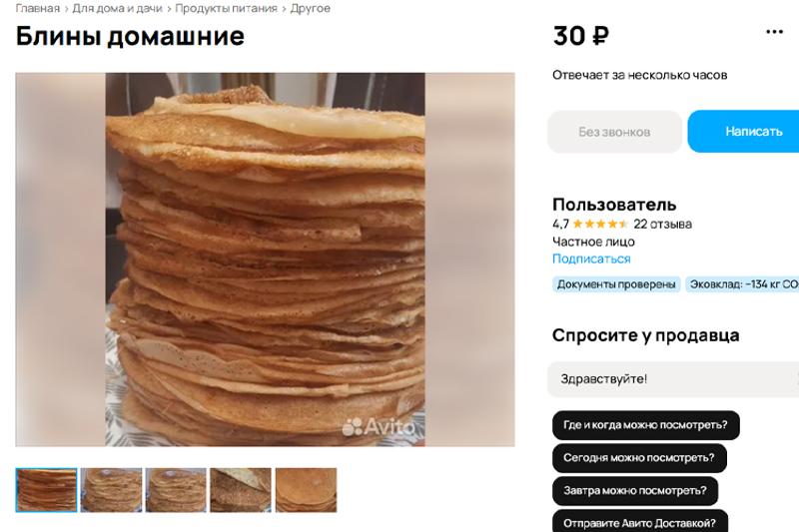The width and height of the screenshot is (799, 532).
Task: Open Продукты питания breadcrumb category
Action: 227,8
